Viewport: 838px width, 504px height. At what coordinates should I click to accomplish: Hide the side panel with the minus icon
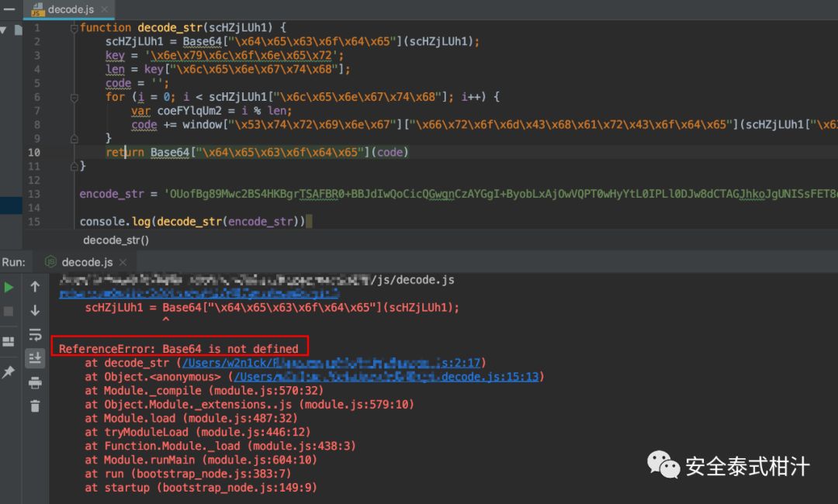[9, 9]
